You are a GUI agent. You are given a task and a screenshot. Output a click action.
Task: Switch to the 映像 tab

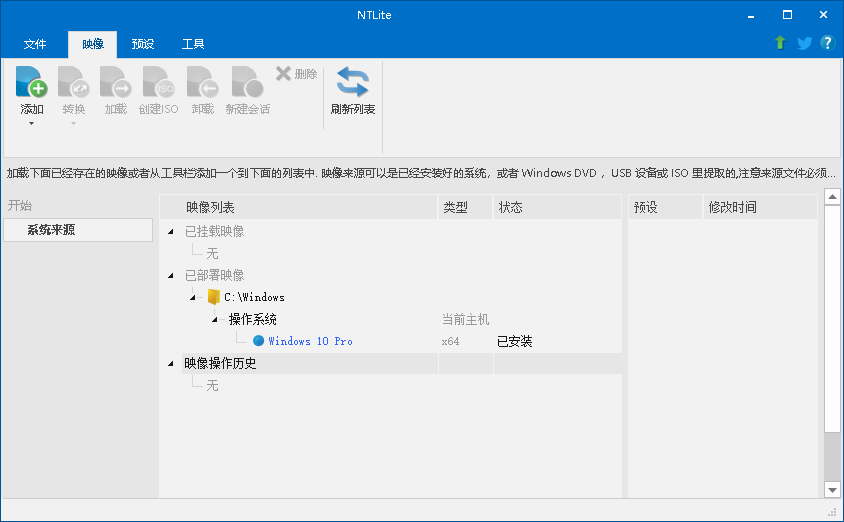pyautogui.click(x=93, y=44)
